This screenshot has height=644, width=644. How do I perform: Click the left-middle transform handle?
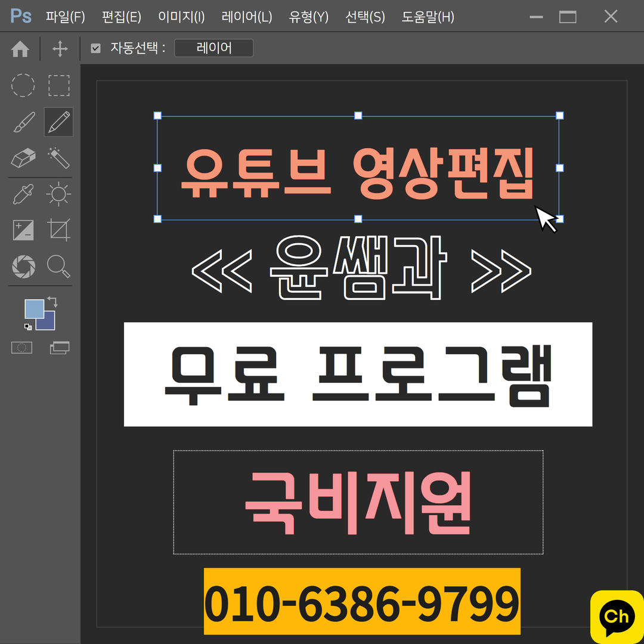point(157,168)
